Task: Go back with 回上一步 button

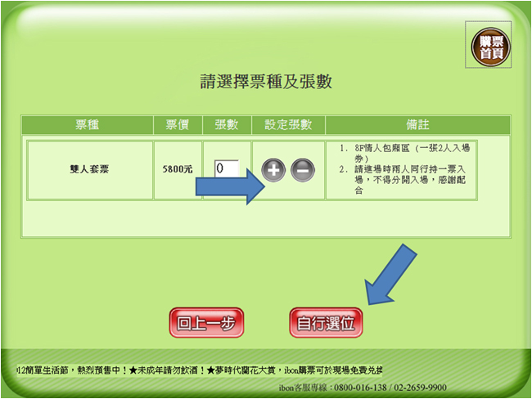Action: pos(206,323)
